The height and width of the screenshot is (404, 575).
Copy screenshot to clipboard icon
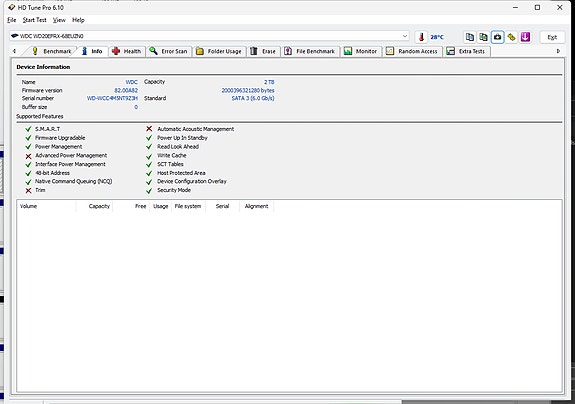483,37
